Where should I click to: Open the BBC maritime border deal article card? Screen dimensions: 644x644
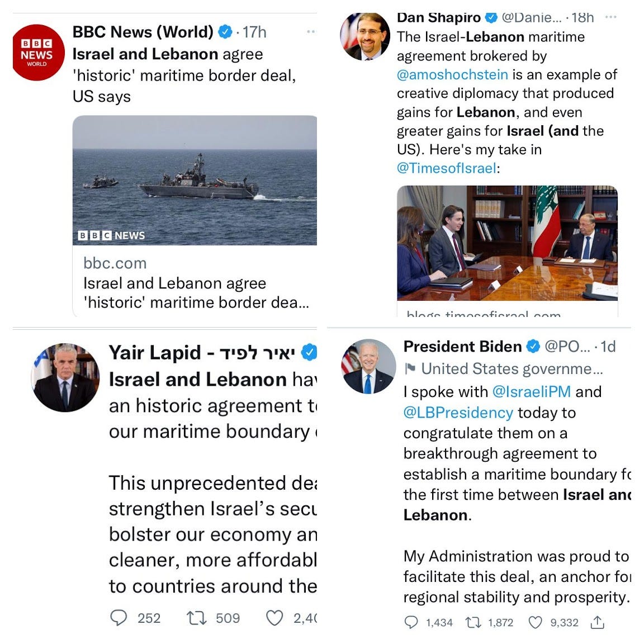tap(195, 216)
